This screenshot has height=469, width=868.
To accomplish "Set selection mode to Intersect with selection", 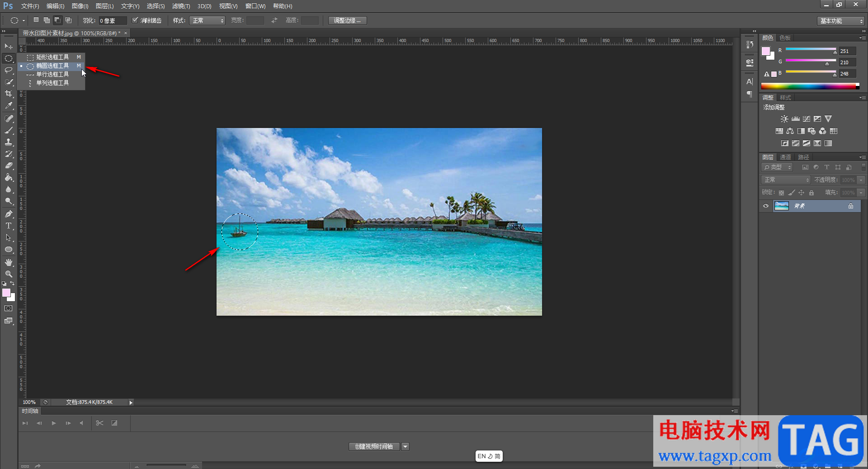I will [68, 20].
